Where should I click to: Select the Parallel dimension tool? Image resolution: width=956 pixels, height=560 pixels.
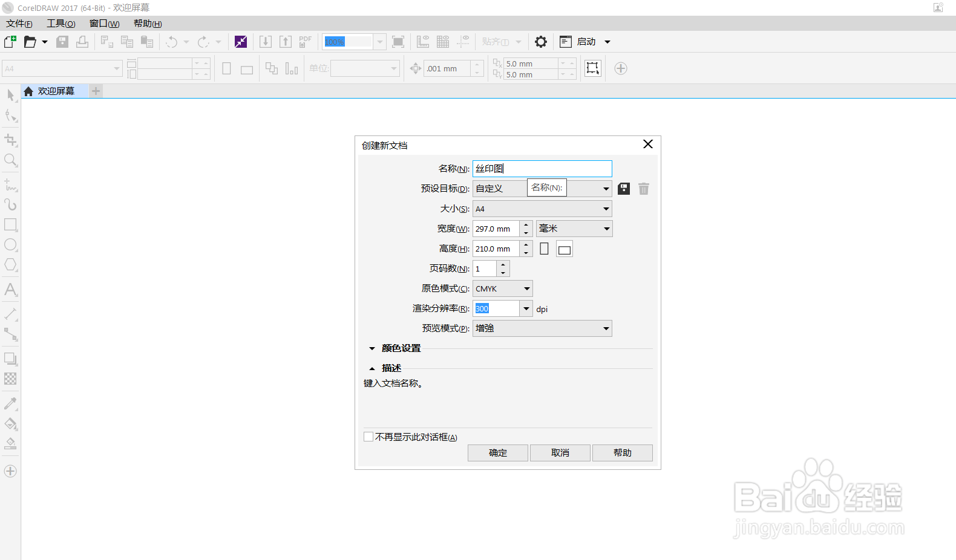click(x=10, y=314)
